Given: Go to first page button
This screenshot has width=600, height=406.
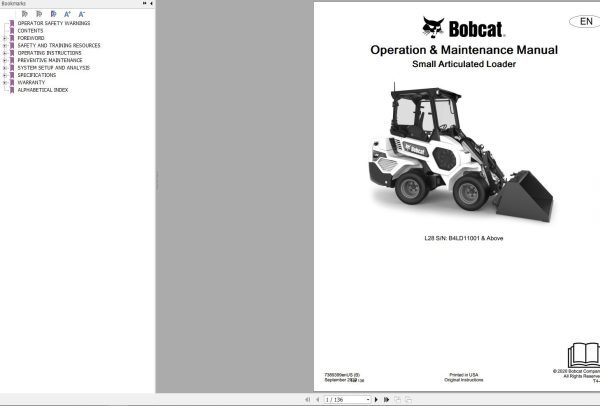Looking at the screenshot, I should pyautogui.click(x=307, y=399).
